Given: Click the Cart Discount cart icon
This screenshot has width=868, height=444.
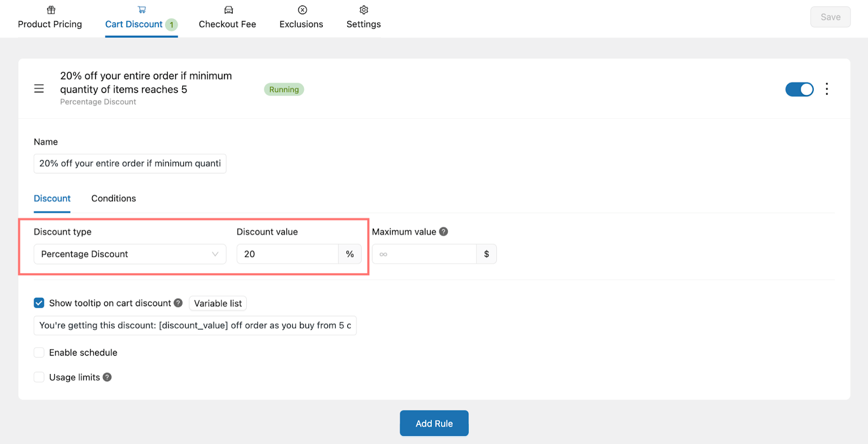Looking at the screenshot, I should click(x=142, y=10).
